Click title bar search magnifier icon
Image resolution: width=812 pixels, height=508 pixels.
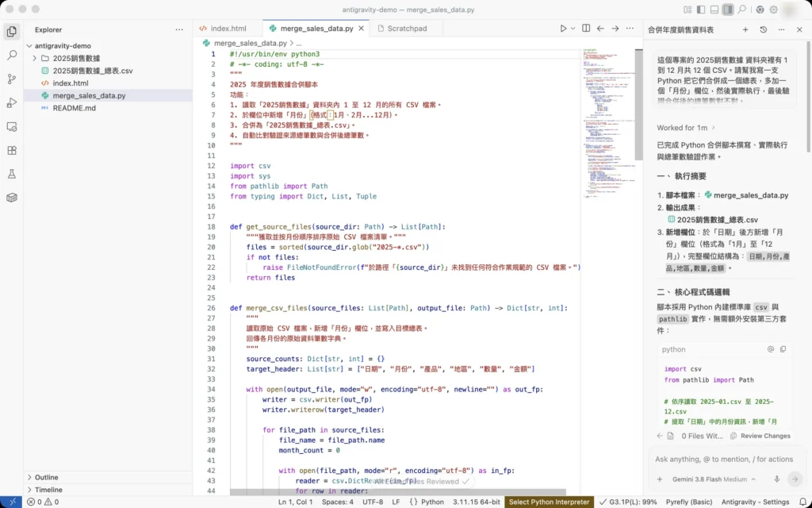(741, 10)
